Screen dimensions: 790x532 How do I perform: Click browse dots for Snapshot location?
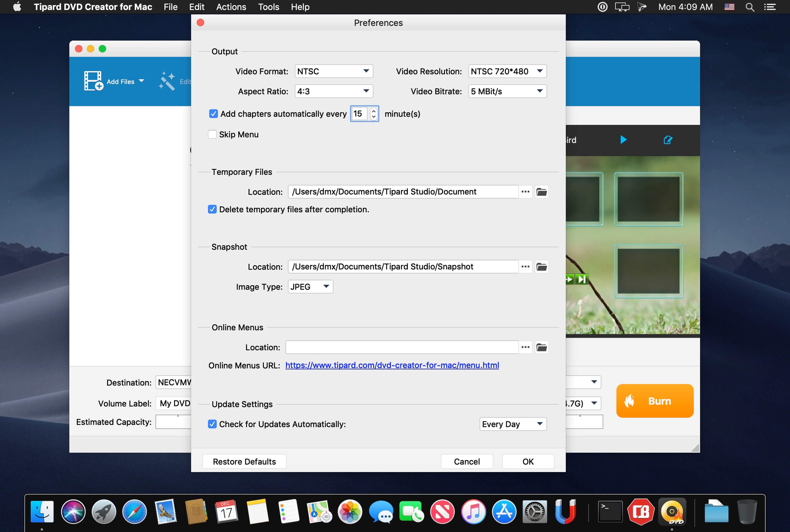click(x=525, y=267)
